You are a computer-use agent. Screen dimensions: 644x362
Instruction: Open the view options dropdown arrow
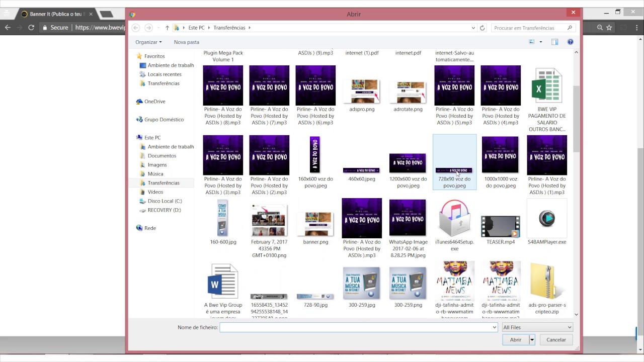point(541,42)
